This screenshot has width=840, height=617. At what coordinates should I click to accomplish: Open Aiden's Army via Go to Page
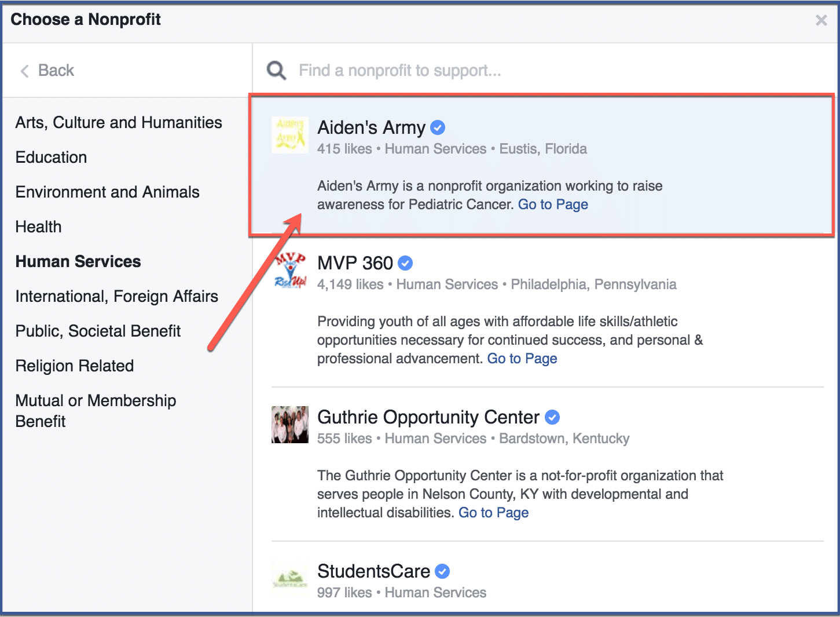click(553, 204)
